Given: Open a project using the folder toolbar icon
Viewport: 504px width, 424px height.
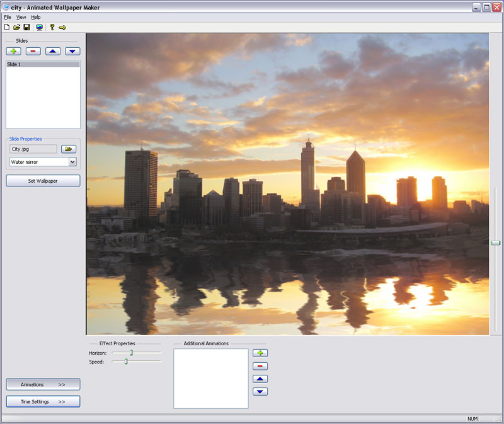Looking at the screenshot, I should tap(16, 27).
